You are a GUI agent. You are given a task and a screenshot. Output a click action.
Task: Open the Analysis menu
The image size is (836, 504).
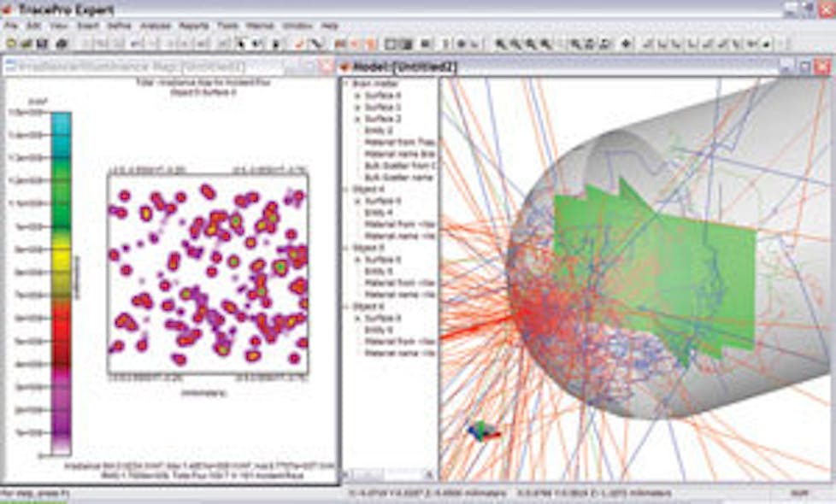point(156,26)
